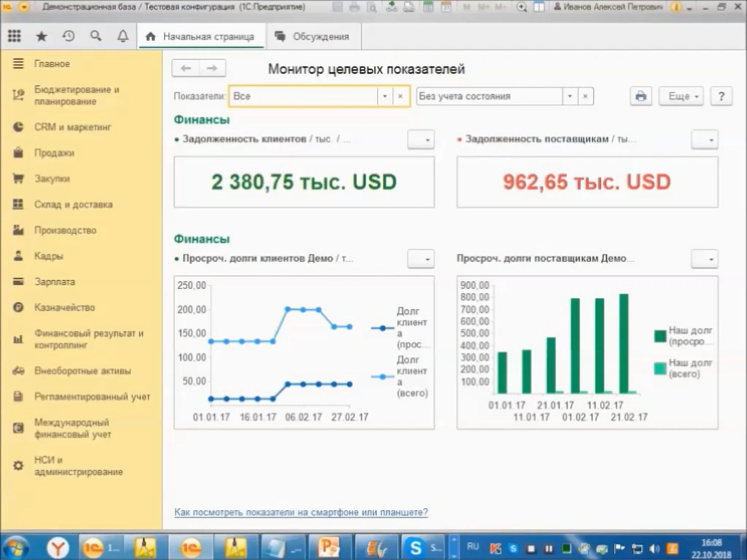Click Международный финансовый учет icon
Image resolution: width=747 pixels, height=560 pixels.
point(18,428)
